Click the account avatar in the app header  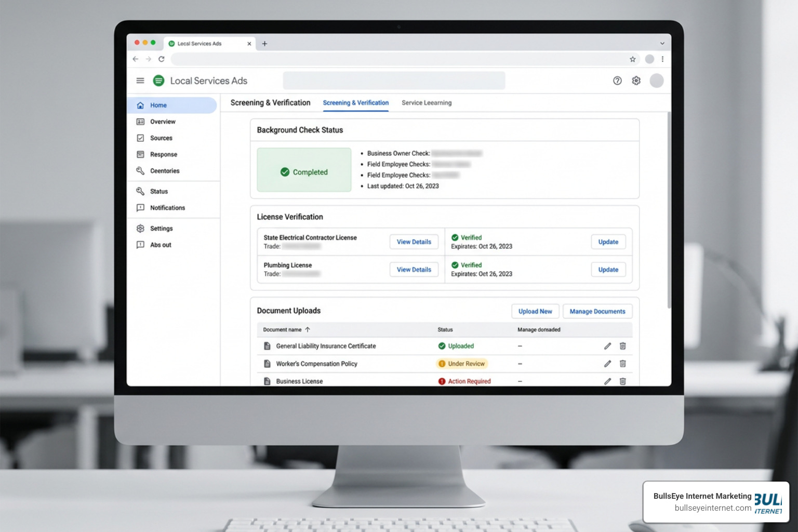pos(657,81)
